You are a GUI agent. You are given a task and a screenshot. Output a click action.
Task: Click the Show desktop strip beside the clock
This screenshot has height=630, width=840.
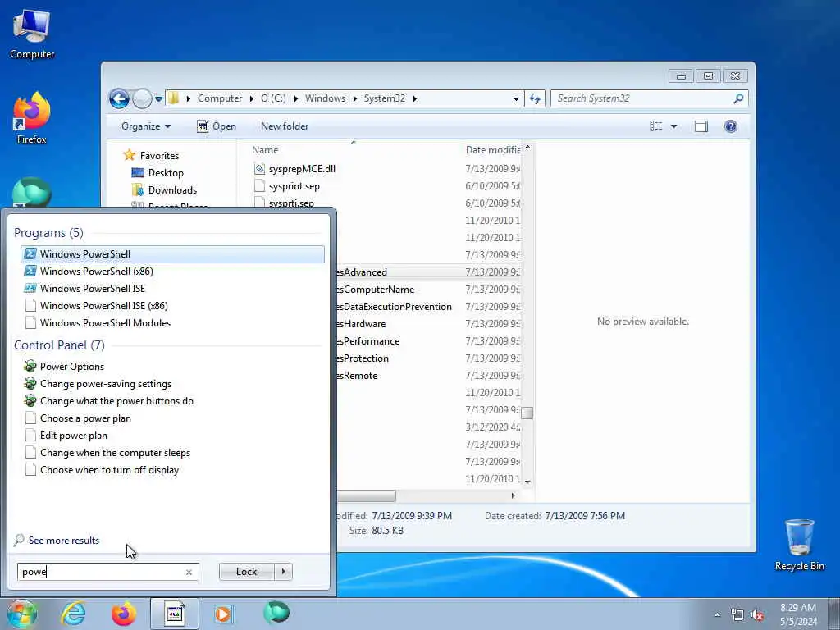[834, 614]
